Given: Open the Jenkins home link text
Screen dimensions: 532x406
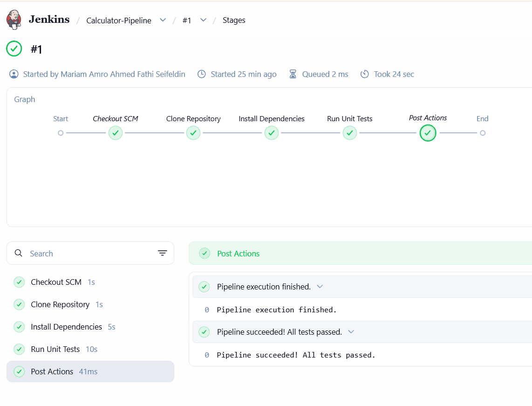Looking at the screenshot, I should point(49,20).
